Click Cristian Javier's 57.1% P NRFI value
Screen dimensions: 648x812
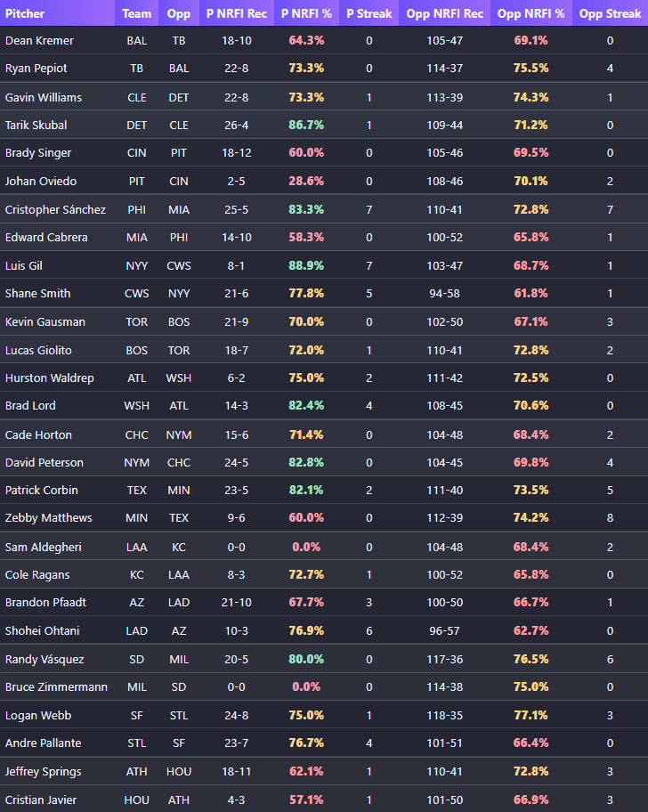[x=306, y=800]
